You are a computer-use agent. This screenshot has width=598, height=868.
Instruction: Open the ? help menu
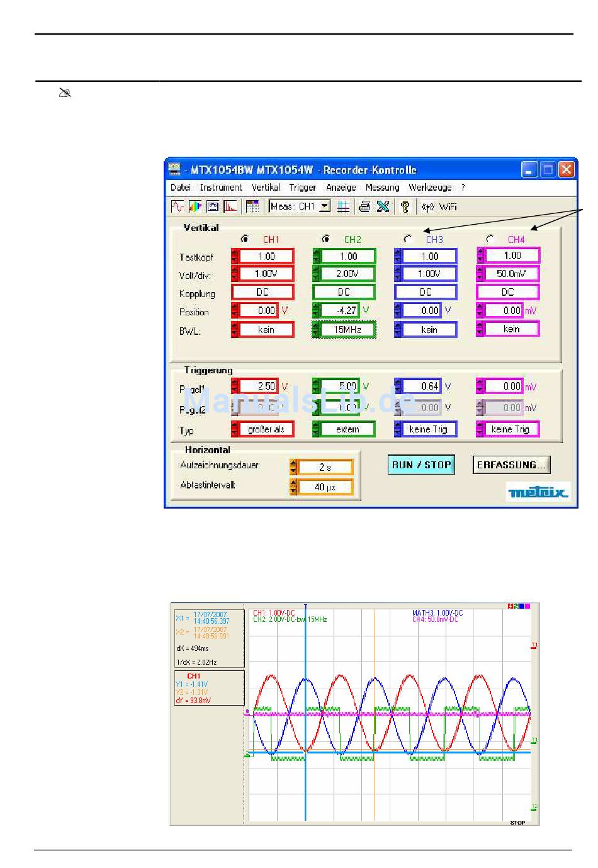click(463, 188)
